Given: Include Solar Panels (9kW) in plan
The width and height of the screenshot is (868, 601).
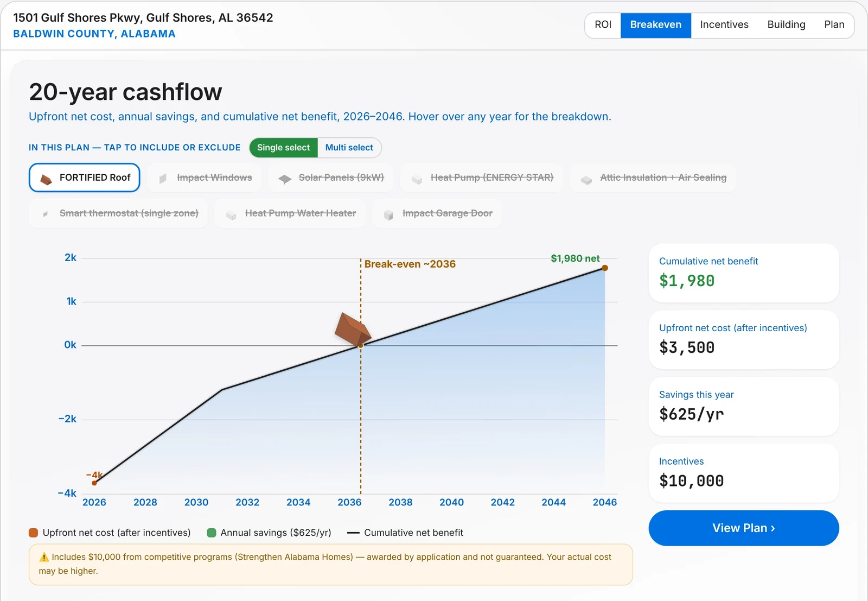Looking at the screenshot, I should click(x=331, y=178).
